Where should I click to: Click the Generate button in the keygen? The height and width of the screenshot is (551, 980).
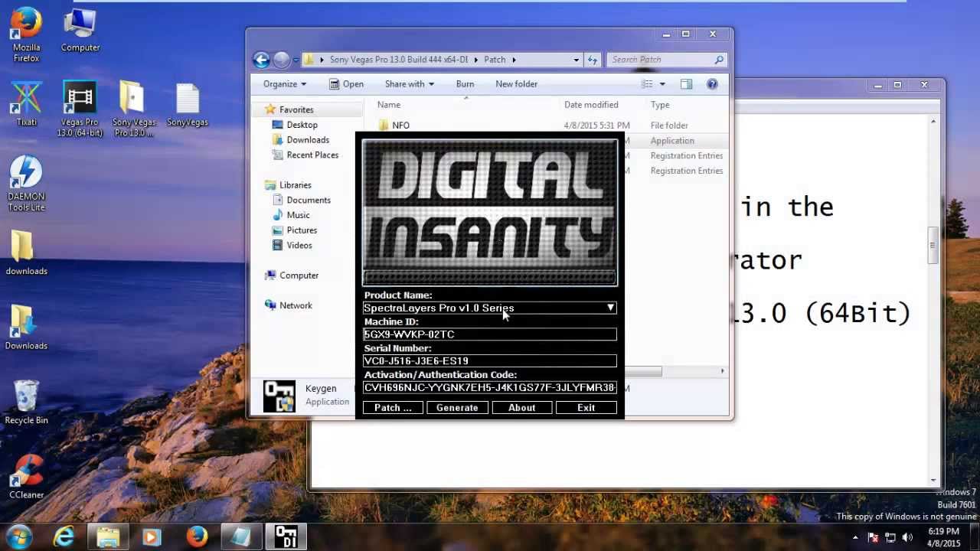pyautogui.click(x=457, y=408)
